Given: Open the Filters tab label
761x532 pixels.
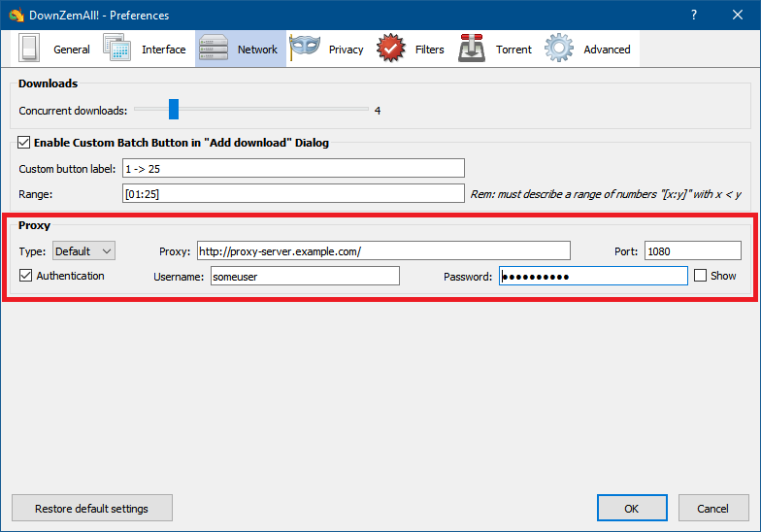Looking at the screenshot, I should [x=429, y=50].
